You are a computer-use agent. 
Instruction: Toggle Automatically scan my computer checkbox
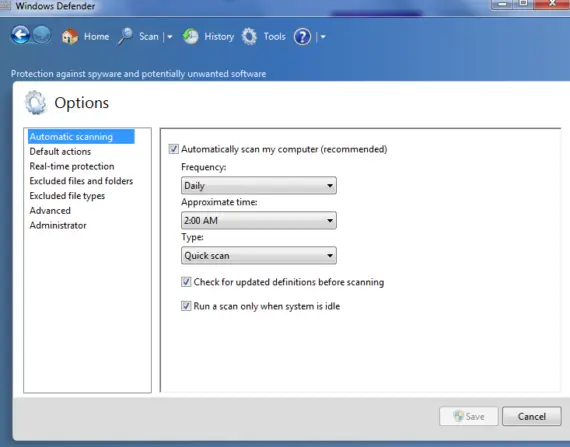pyautogui.click(x=173, y=149)
